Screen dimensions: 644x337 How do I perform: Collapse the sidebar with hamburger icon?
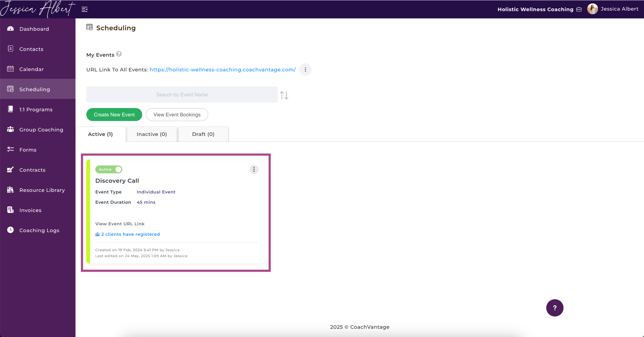(85, 9)
